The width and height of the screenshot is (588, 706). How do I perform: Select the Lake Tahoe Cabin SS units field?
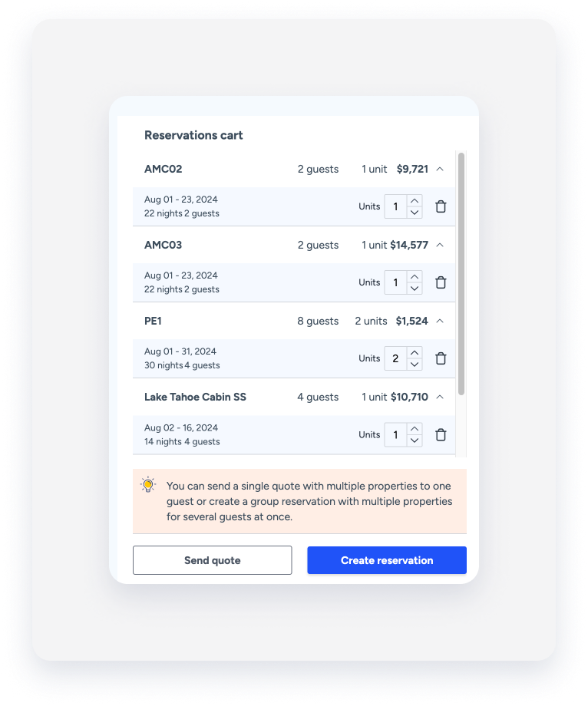[x=397, y=434]
